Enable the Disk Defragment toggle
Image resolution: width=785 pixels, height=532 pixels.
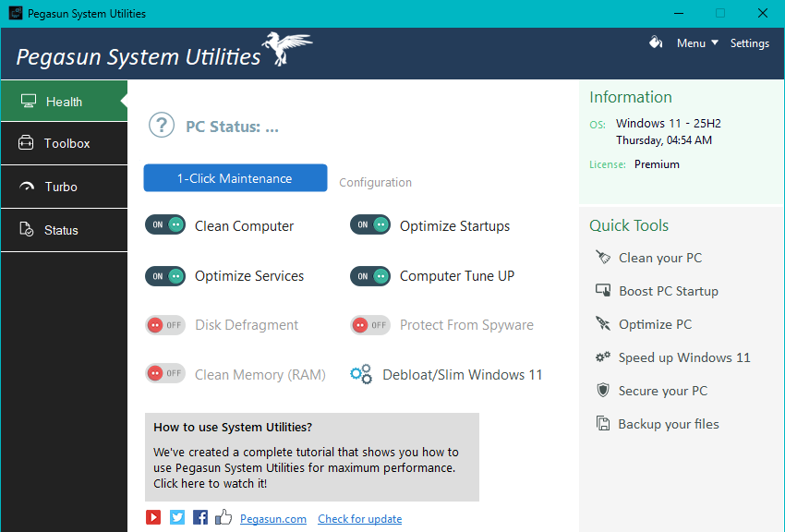point(165,325)
